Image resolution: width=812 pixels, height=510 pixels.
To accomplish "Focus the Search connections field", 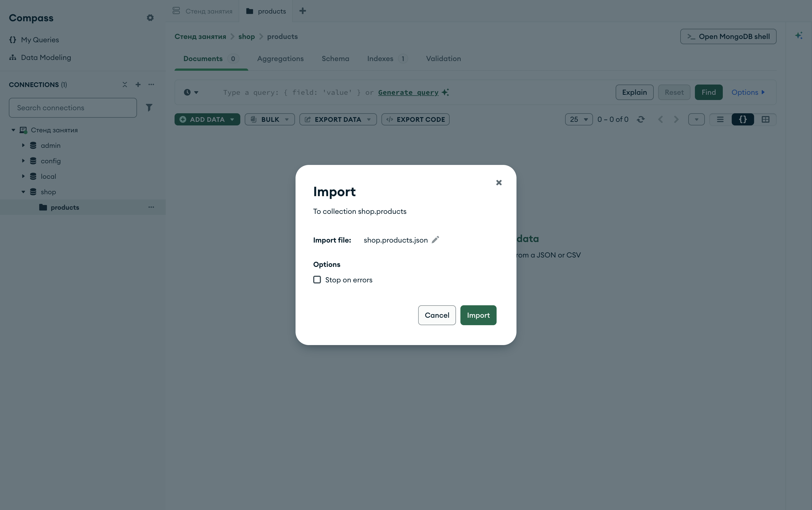I will click(73, 107).
